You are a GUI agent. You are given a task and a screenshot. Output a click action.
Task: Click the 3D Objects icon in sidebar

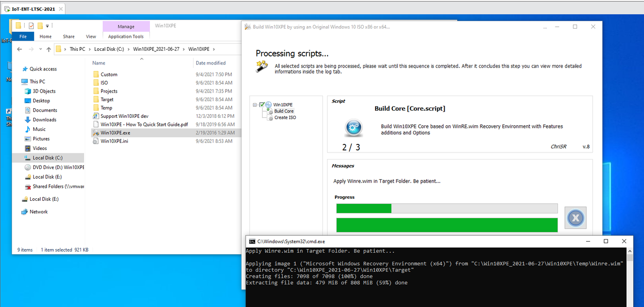(x=28, y=91)
